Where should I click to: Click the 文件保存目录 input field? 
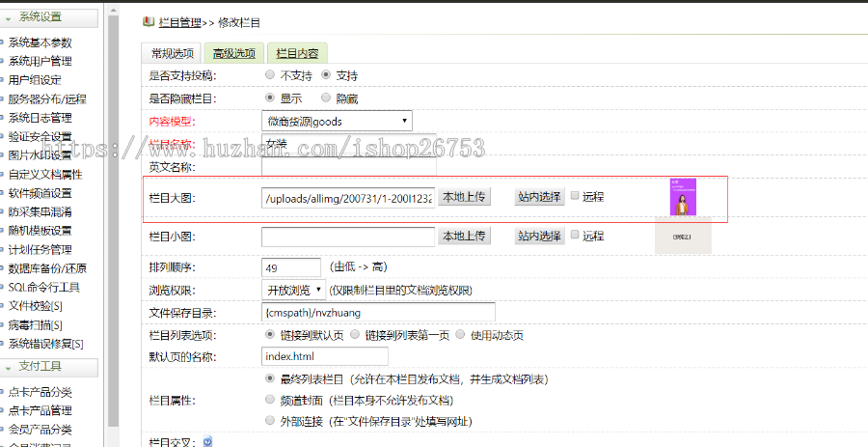click(378, 312)
